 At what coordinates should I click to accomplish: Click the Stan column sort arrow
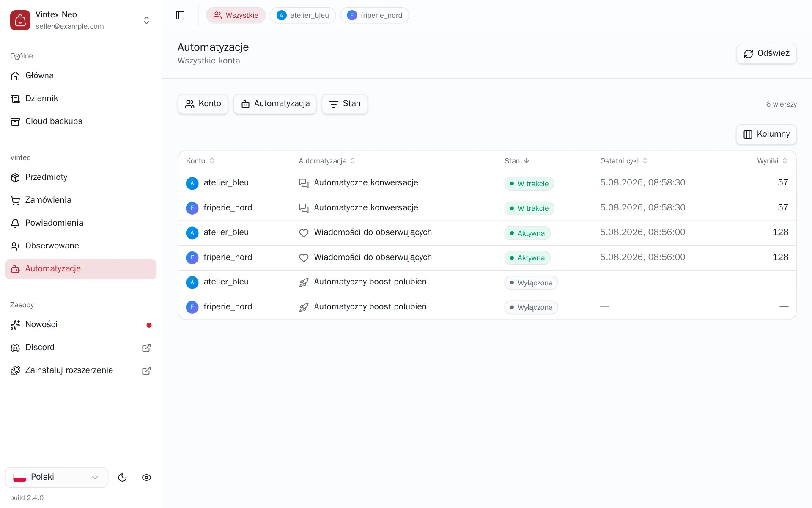(527, 161)
